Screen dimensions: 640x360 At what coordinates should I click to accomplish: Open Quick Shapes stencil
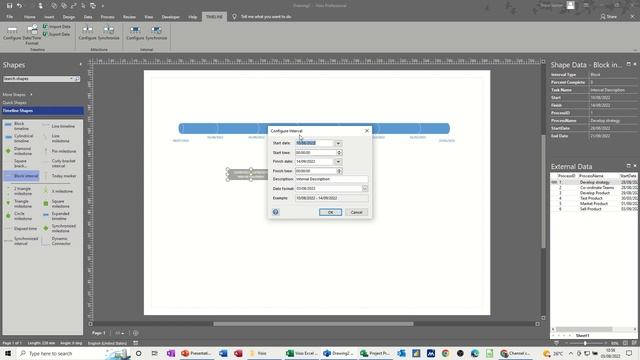pos(15,103)
